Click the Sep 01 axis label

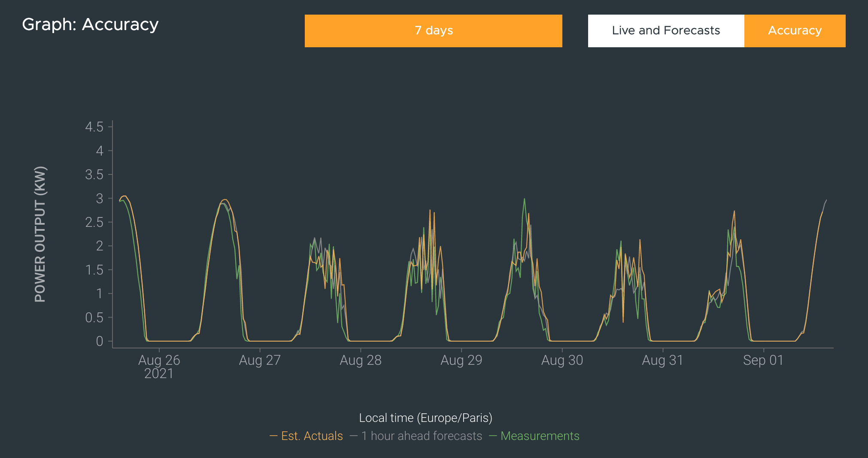coord(764,360)
